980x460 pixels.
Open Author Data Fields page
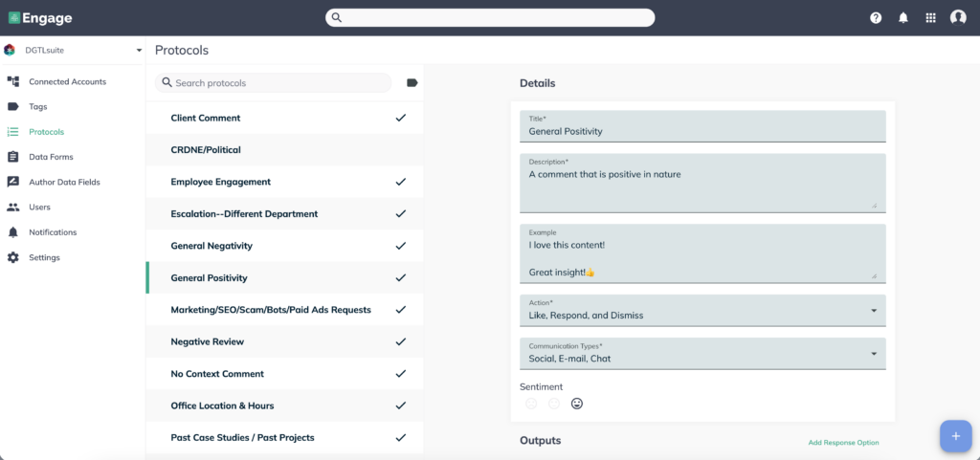[64, 183]
